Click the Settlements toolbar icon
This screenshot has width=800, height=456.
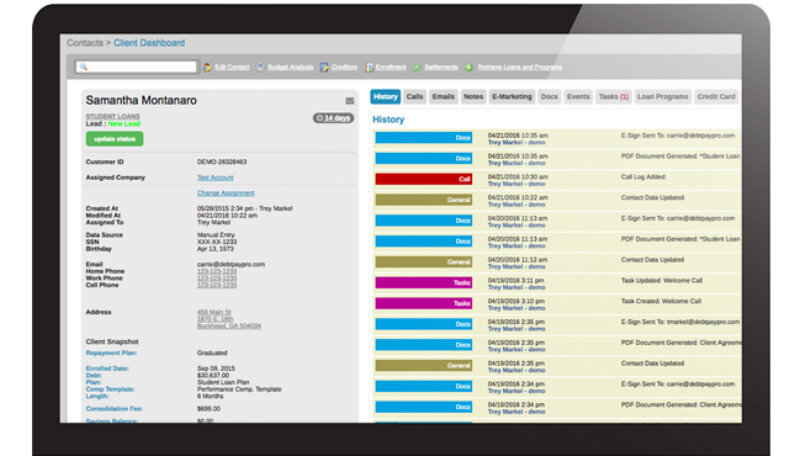pos(417,67)
